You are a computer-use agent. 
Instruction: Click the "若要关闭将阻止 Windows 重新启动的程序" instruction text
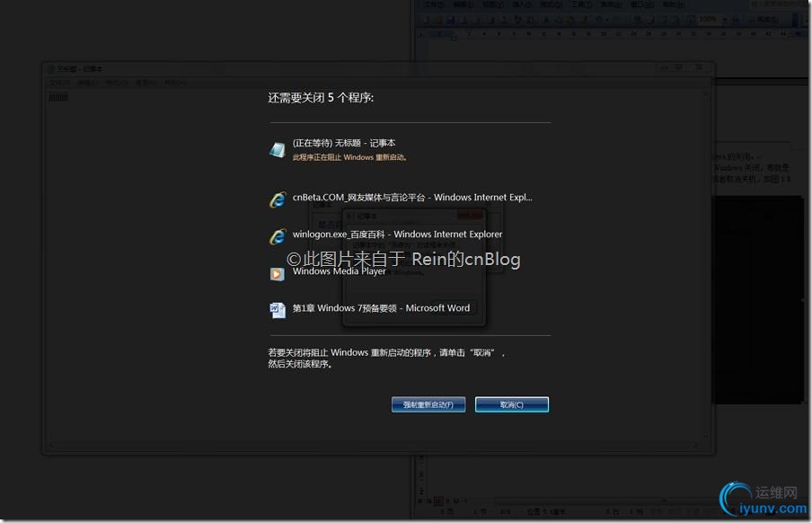pyautogui.click(x=386, y=359)
